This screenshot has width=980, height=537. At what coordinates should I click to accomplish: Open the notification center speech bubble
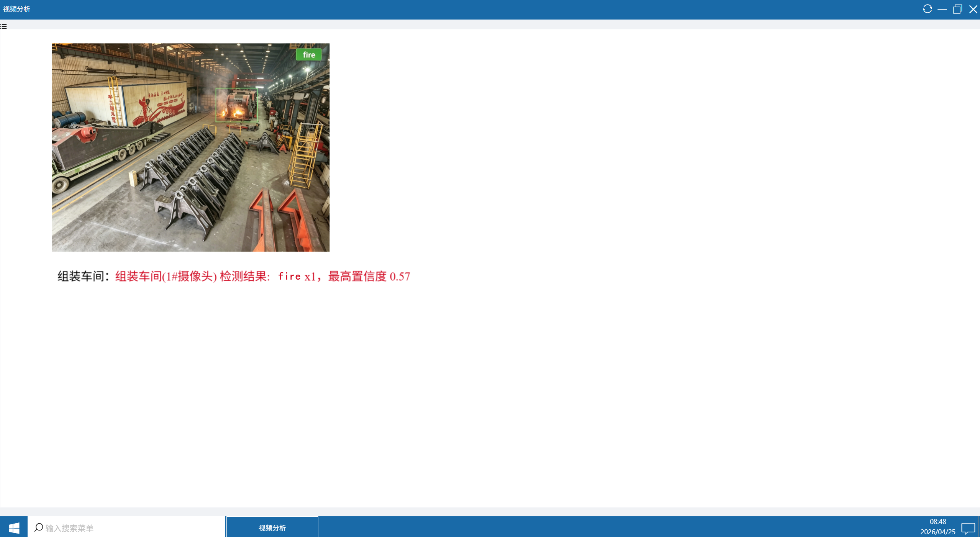968,528
